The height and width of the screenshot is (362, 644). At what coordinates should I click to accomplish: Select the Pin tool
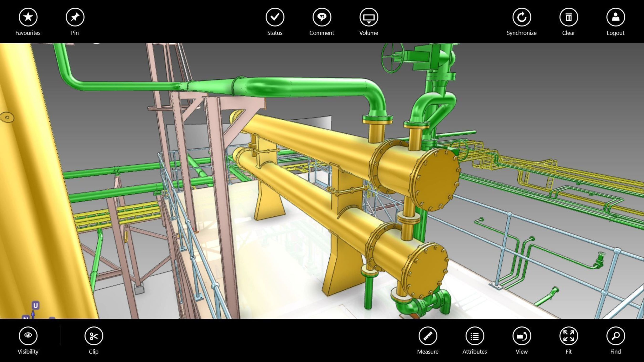[75, 17]
